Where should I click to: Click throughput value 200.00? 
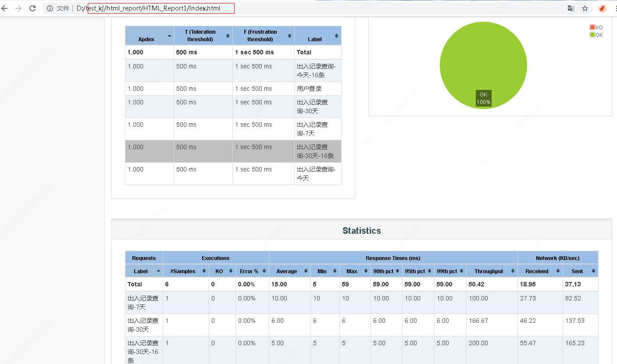tap(478, 343)
